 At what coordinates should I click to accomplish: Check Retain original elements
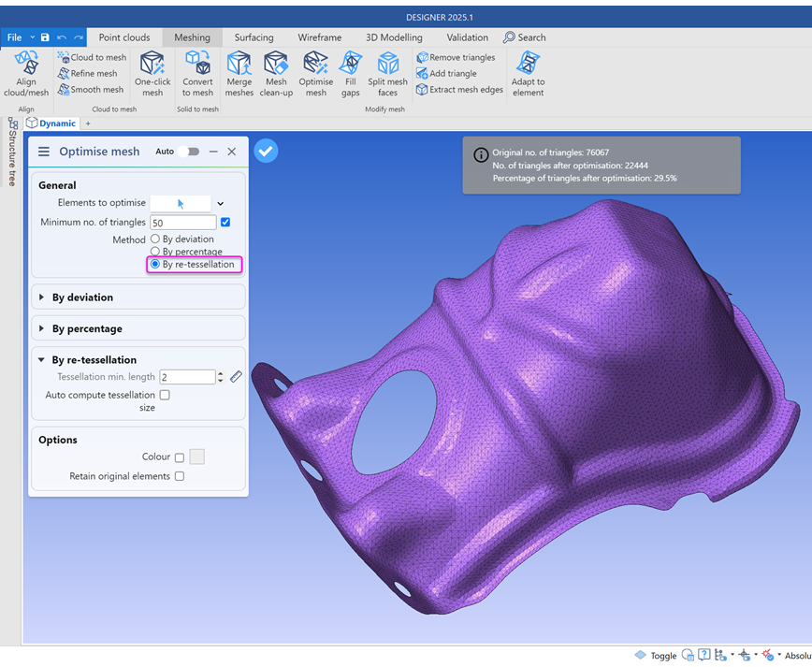click(x=180, y=476)
